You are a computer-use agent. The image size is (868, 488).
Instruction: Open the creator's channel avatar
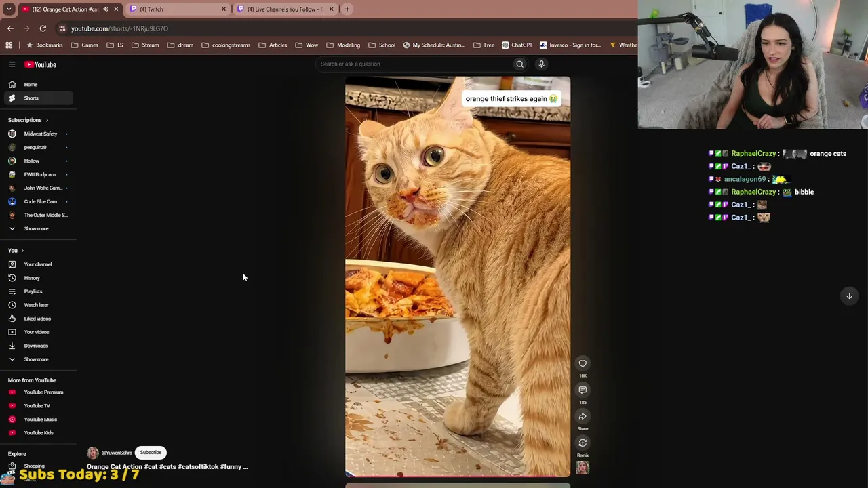tap(93, 453)
